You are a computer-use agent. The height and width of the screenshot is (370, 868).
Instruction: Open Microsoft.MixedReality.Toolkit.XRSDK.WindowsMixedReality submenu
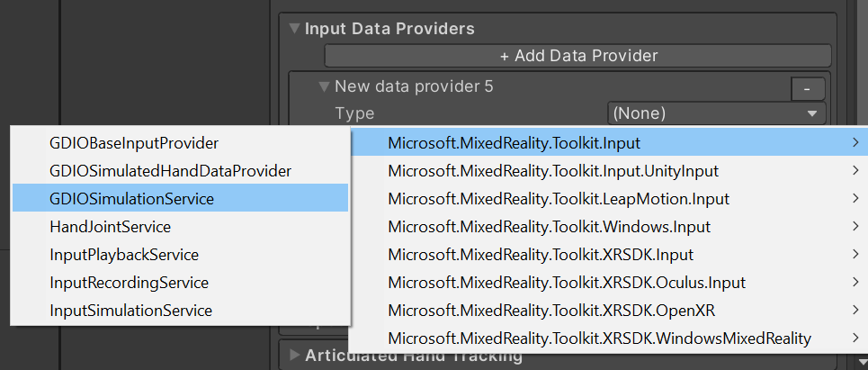pos(609,338)
